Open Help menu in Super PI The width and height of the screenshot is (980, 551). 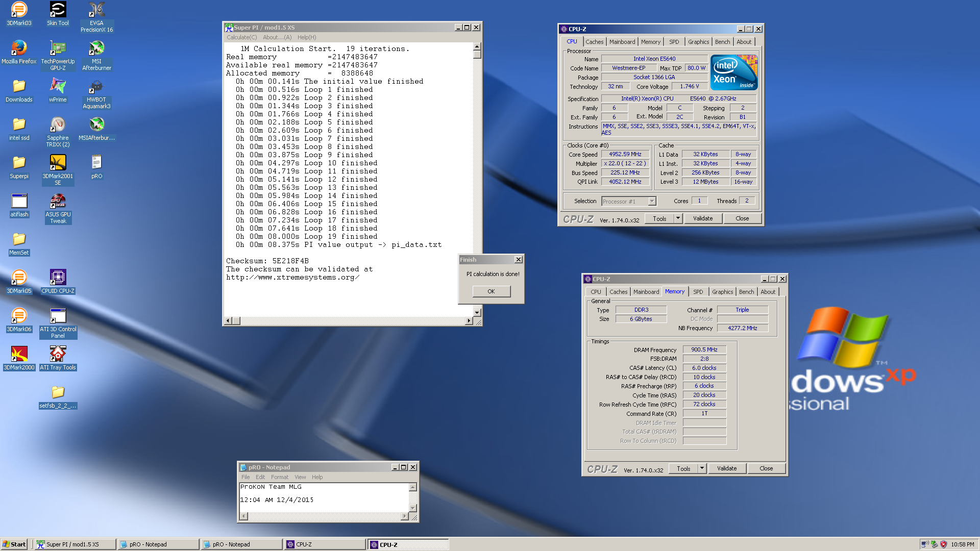(x=307, y=37)
